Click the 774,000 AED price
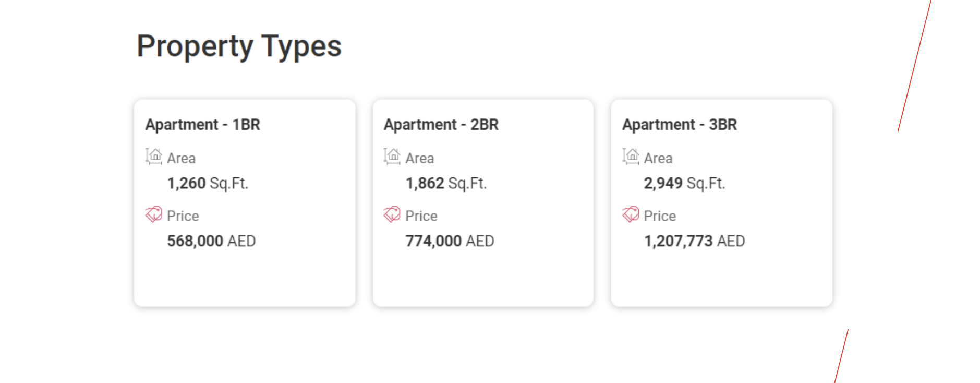980x383 pixels. [x=450, y=241]
